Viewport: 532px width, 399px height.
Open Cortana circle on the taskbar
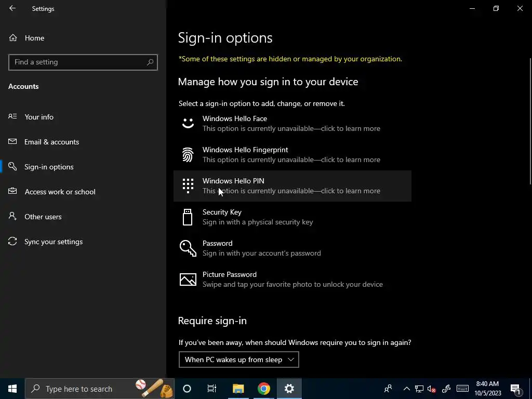pyautogui.click(x=187, y=389)
